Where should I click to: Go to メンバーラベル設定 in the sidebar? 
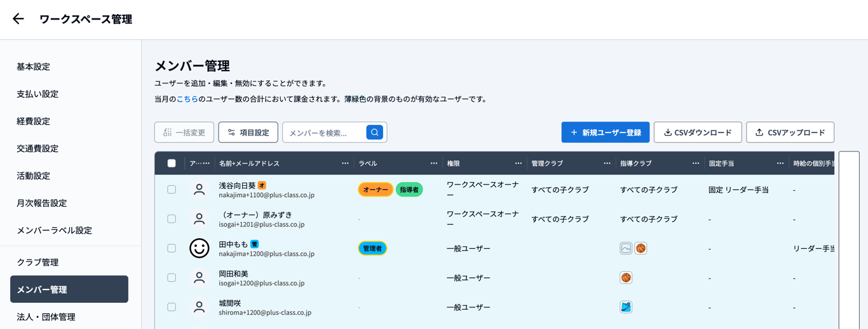pyautogui.click(x=54, y=230)
